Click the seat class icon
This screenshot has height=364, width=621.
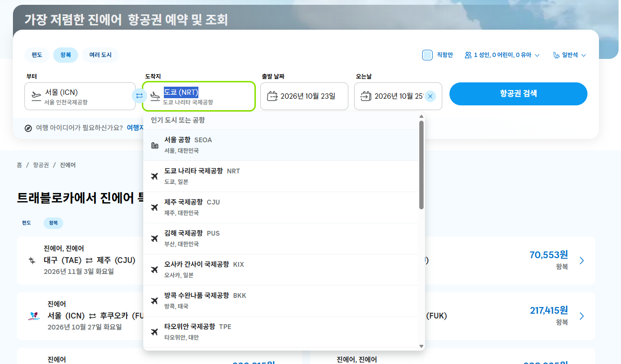[556, 55]
